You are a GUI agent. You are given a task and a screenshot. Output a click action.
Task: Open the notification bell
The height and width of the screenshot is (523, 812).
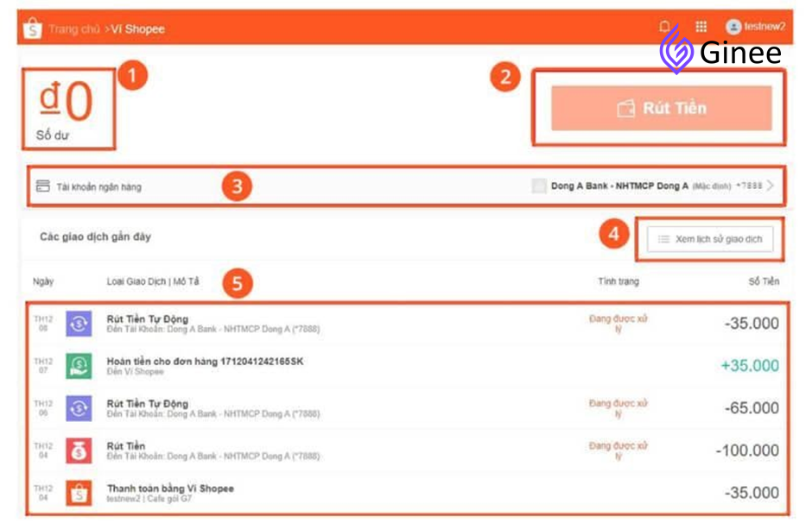(664, 27)
